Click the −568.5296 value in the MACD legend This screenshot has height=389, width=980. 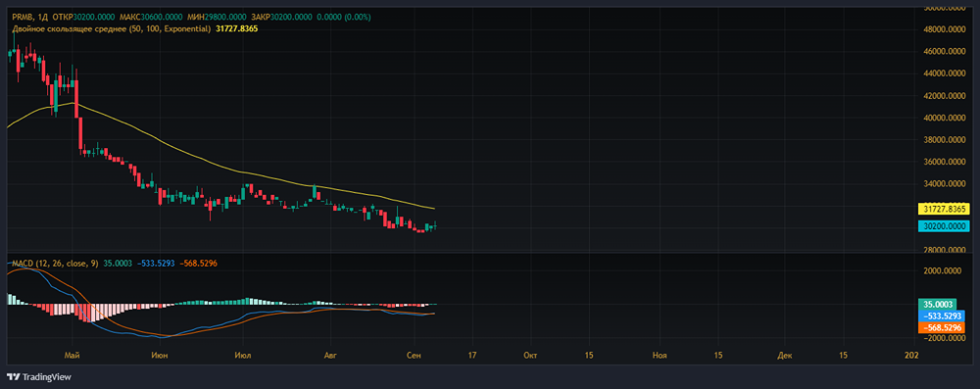pos(198,264)
